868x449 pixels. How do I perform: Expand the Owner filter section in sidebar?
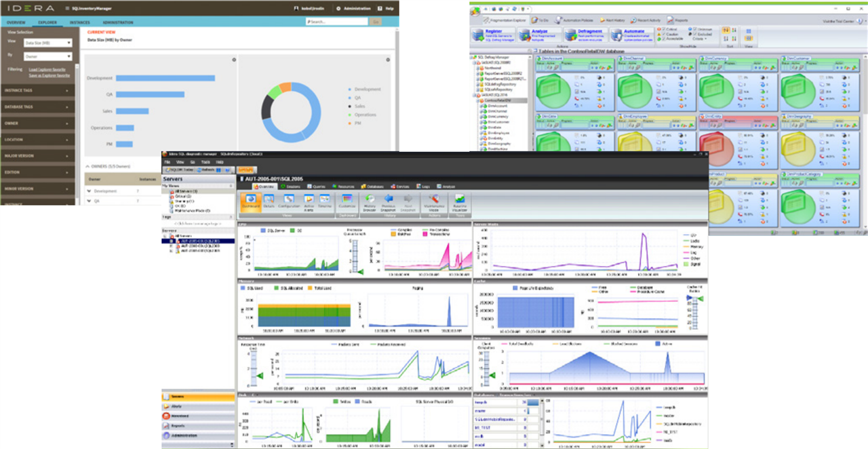click(38, 123)
